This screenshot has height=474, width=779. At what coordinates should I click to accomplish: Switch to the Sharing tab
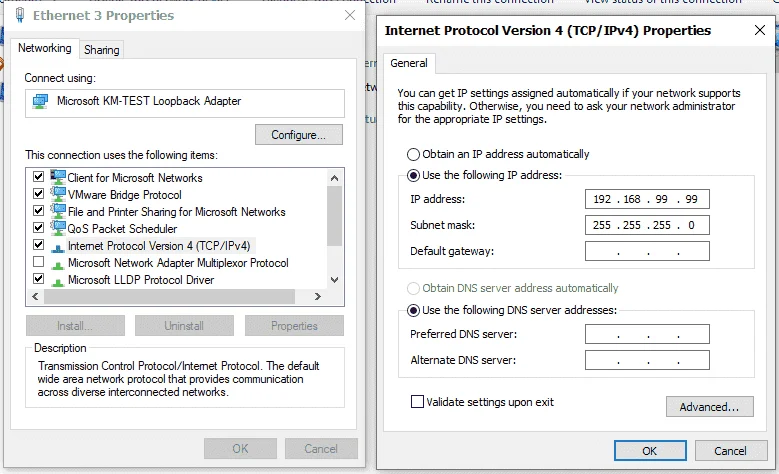[x=101, y=50]
